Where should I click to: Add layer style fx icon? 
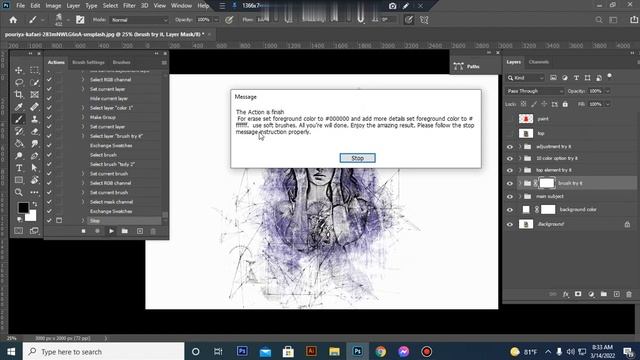tap(566, 294)
